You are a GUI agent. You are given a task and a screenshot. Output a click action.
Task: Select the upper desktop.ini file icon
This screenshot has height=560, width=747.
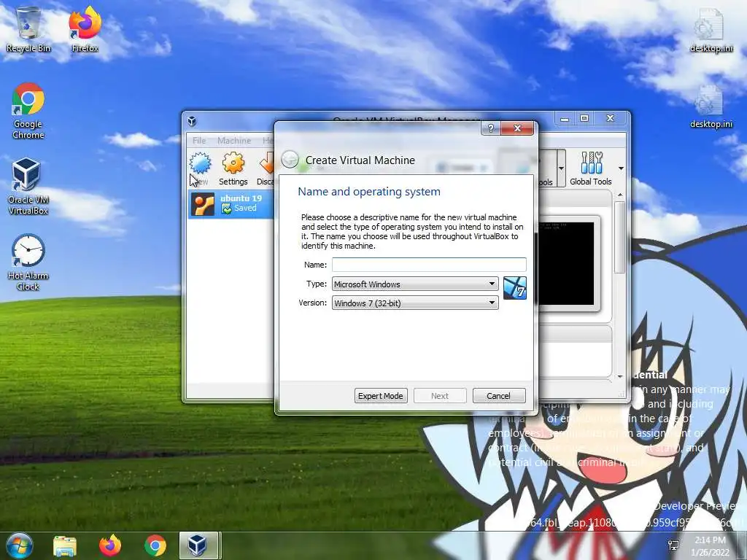[x=711, y=29]
